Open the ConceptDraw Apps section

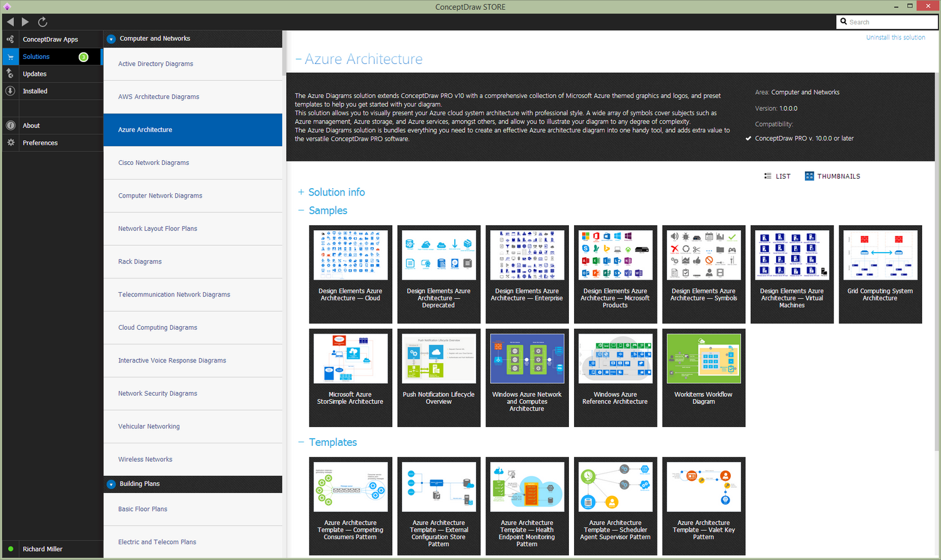pyautogui.click(x=50, y=39)
